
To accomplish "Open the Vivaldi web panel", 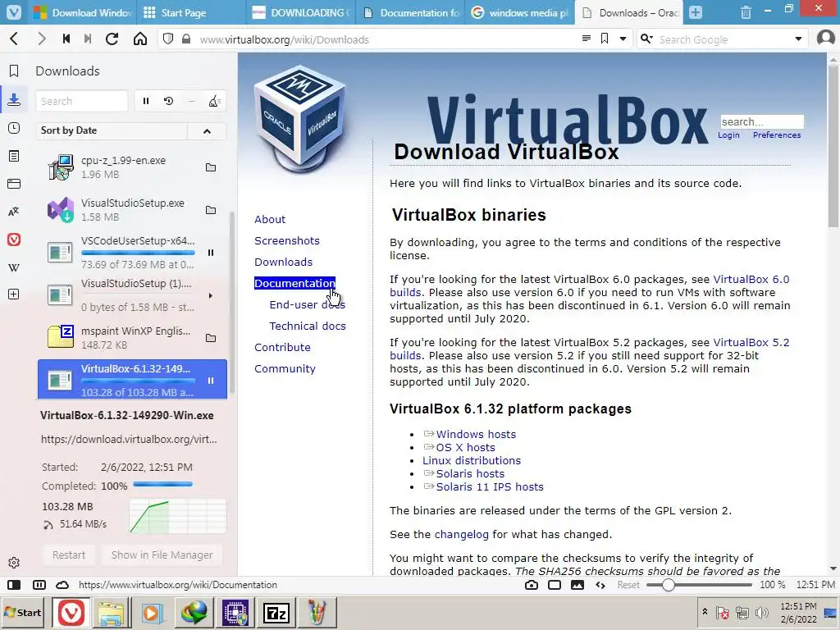I will tap(14, 240).
